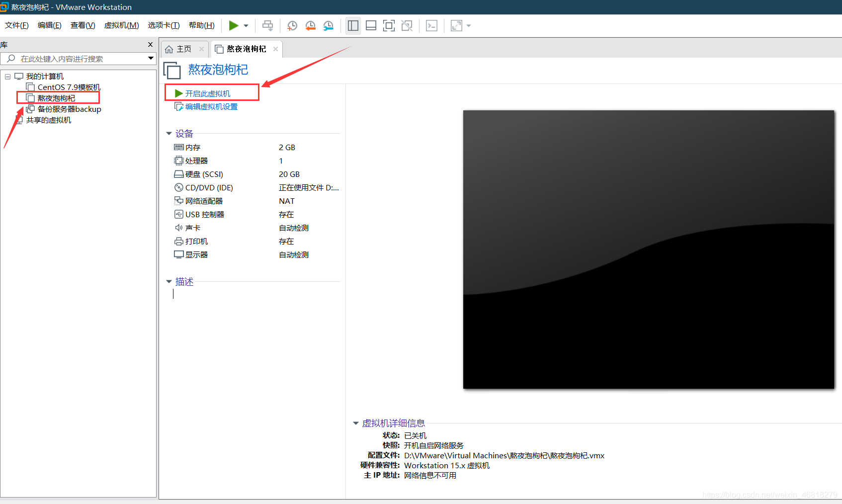The image size is (842, 504).
Task: Collapse the 设备 section
Action: [x=169, y=134]
